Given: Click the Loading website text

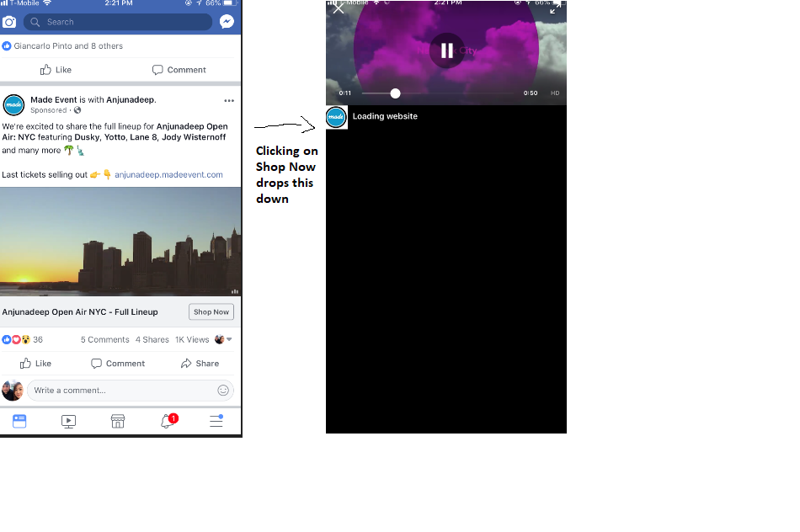Looking at the screenshot, I should [385, 116].
